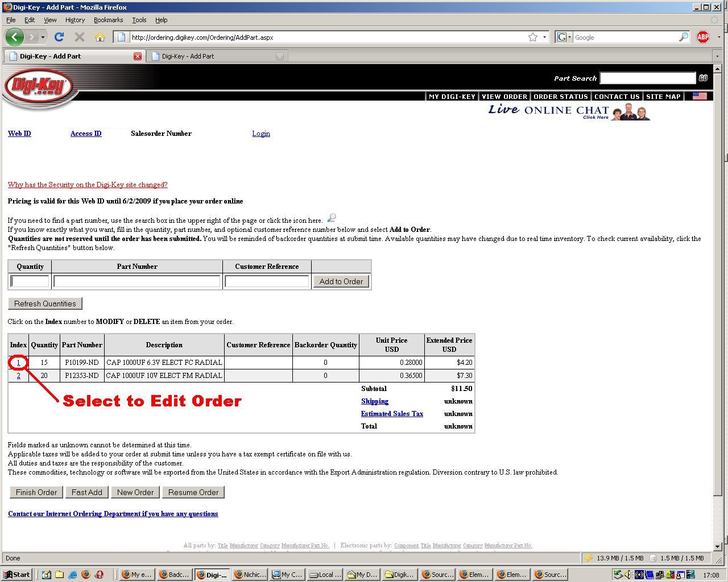Open the View menu
This screenshot has height=582, width=728.
tap(50, 20)
